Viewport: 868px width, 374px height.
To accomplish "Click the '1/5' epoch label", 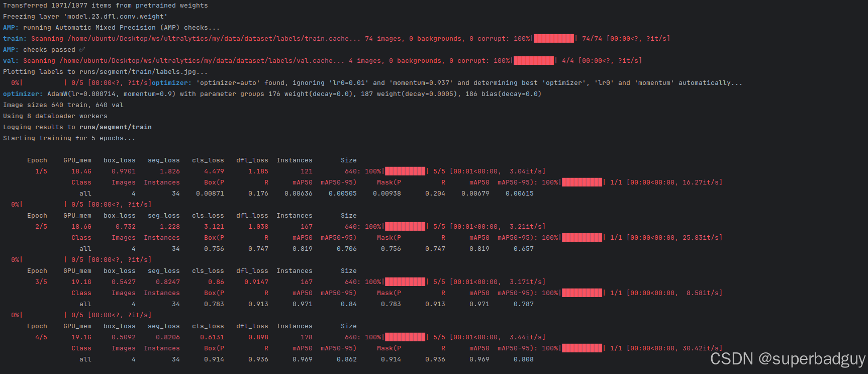I will 41,171.
